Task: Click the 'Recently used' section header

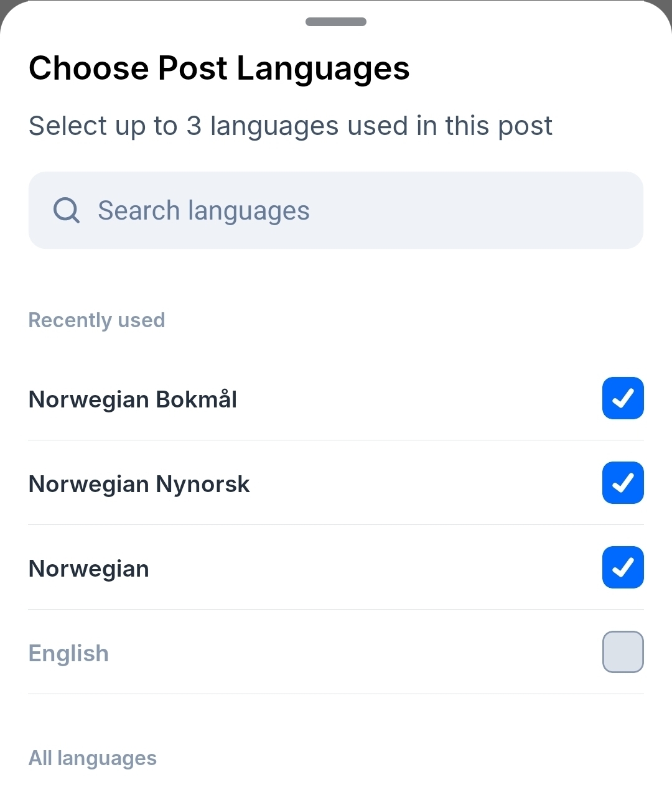Action: point(96,320)
